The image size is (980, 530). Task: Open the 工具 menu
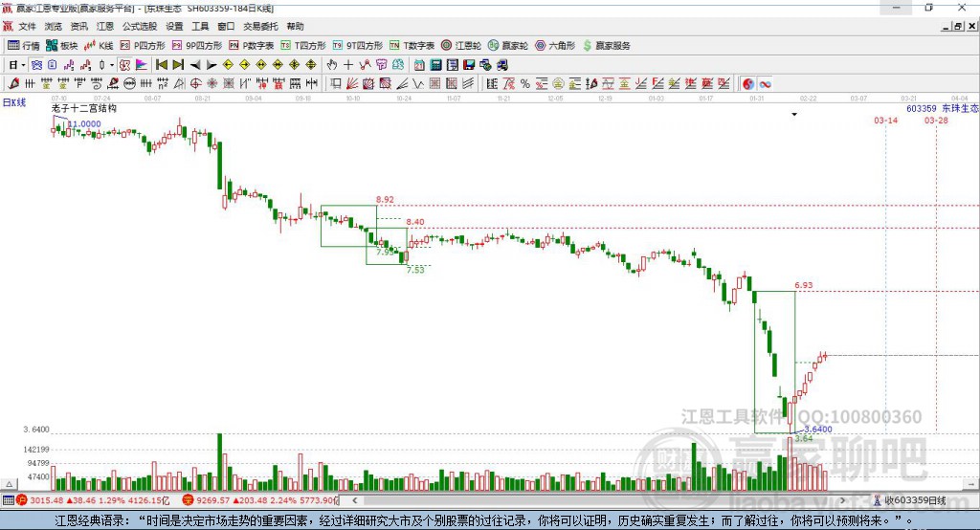tap(200, 26)
